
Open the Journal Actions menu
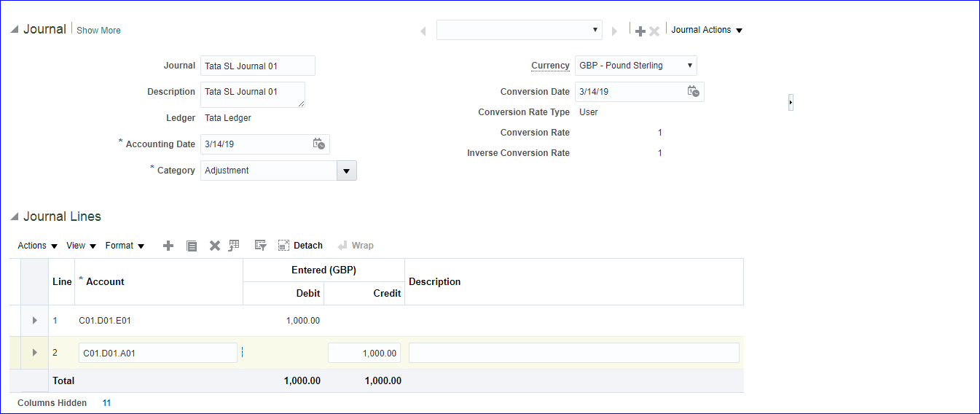[x=706, y=30]
